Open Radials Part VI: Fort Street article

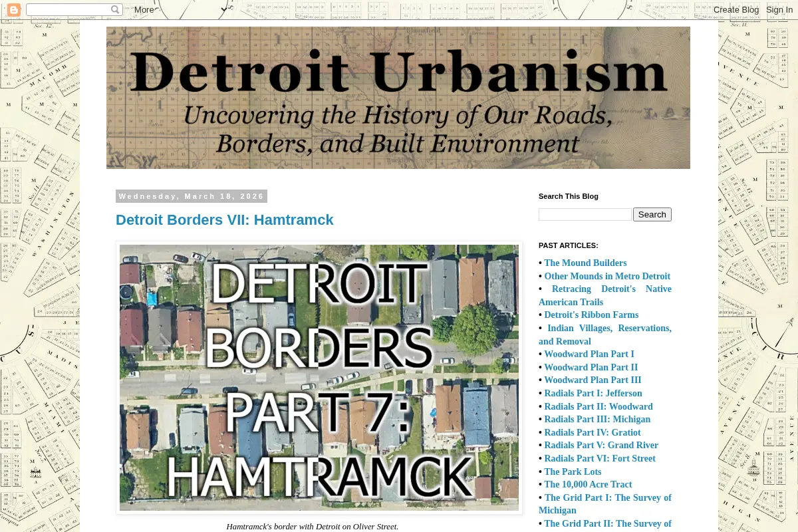tap(600, 459)
